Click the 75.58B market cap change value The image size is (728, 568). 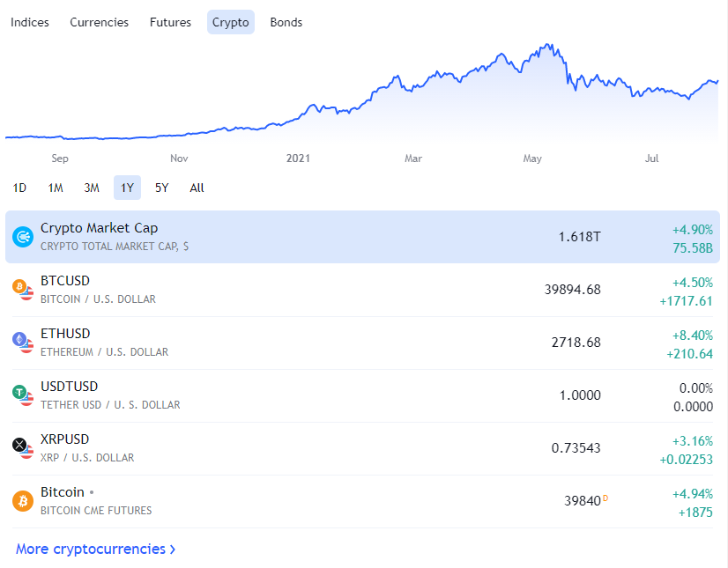(693, 248)
